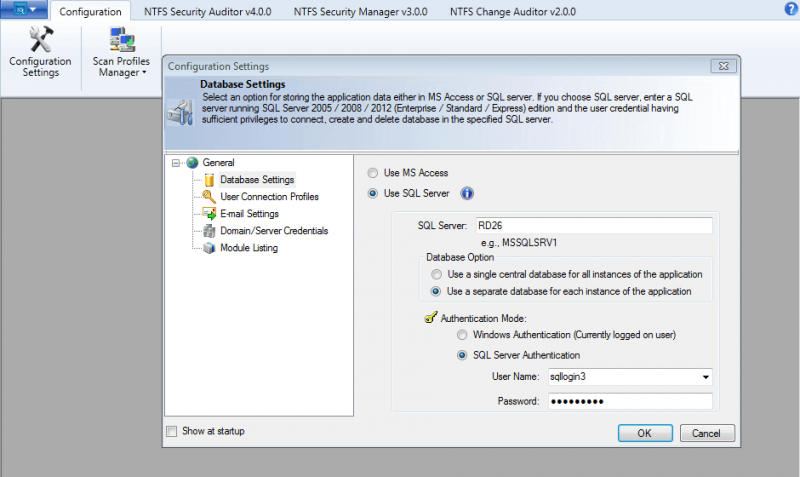The height and width of the screenshot is (477, 800).
Task: Select Windows Authentication radio button
Action: point(462,335)
